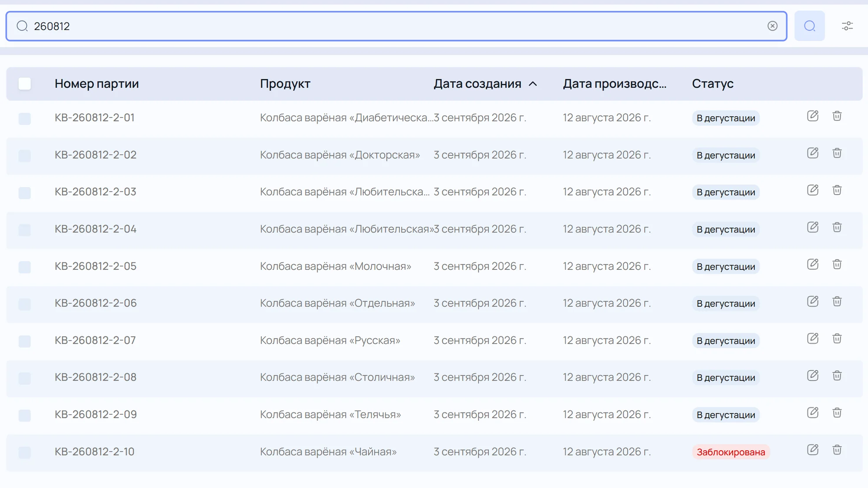Delete batch КВ-260812-2-07
The image size is (868, 488).
pos(837,339)
